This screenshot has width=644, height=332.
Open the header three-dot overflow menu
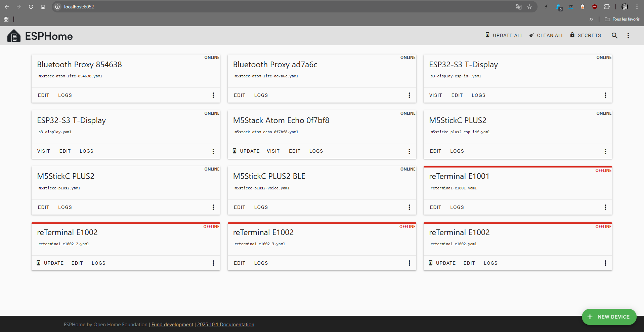tap(628, 35)
